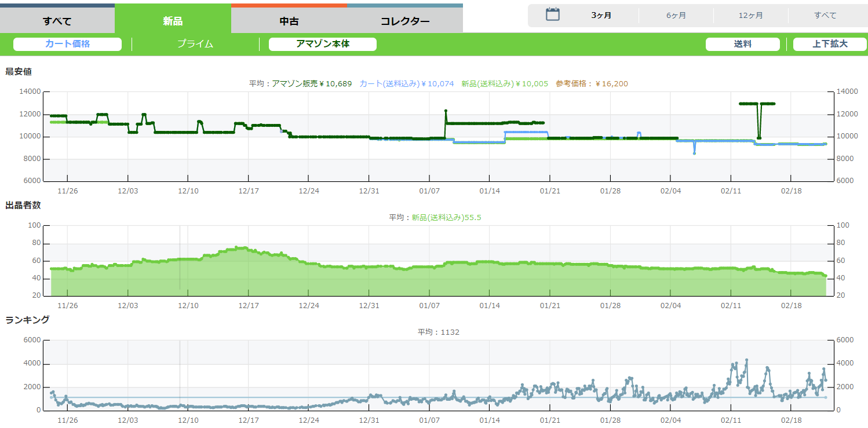Viewport: 868px width, 428px height.
Task: Click the カート(送料込み) legend entry
Action: tap(406, 84)
